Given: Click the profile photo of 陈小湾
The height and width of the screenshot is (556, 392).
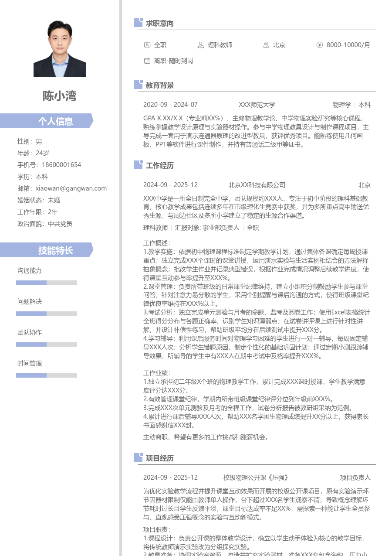Looking at the screenshot, I should pyautogui.click(x=60, y=48).
